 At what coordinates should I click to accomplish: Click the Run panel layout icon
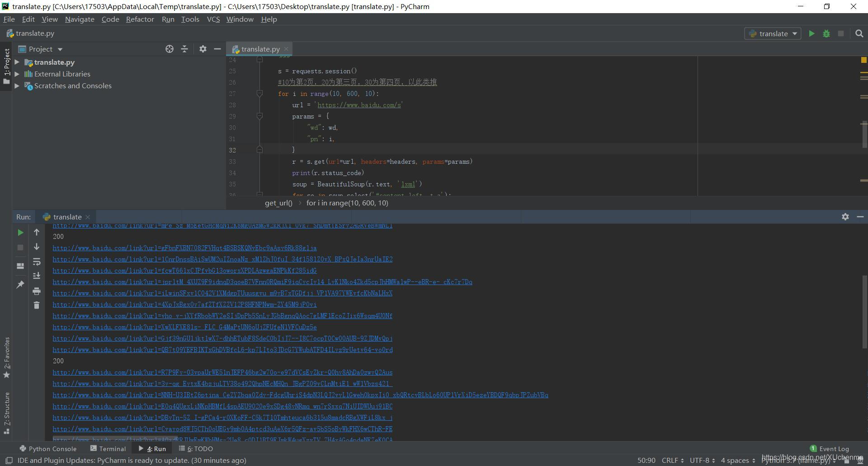point(20,266)
